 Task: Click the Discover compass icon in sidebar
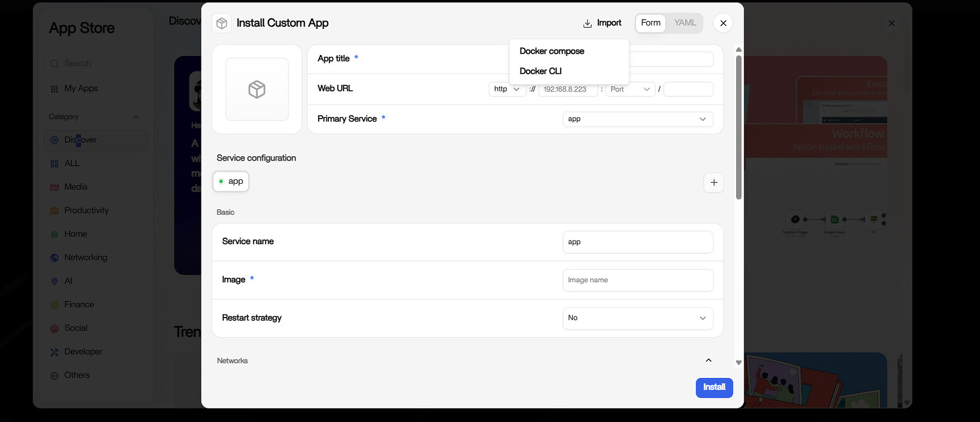pos(54,140)
